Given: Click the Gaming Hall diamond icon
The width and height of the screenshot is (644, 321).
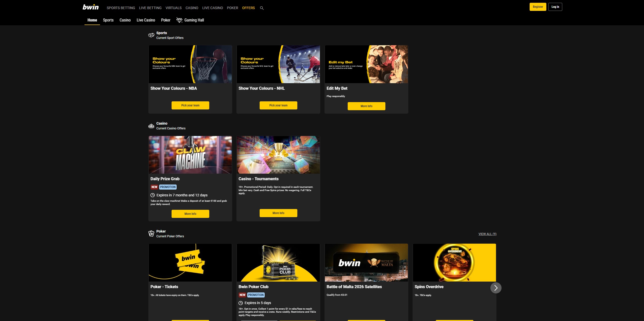Looking at the screenshot, I should click(179, 20).
